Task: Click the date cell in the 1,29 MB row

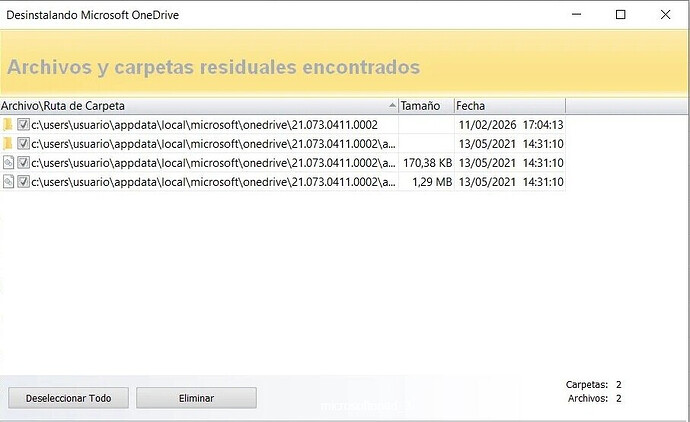Action: (x=511, y=182)
